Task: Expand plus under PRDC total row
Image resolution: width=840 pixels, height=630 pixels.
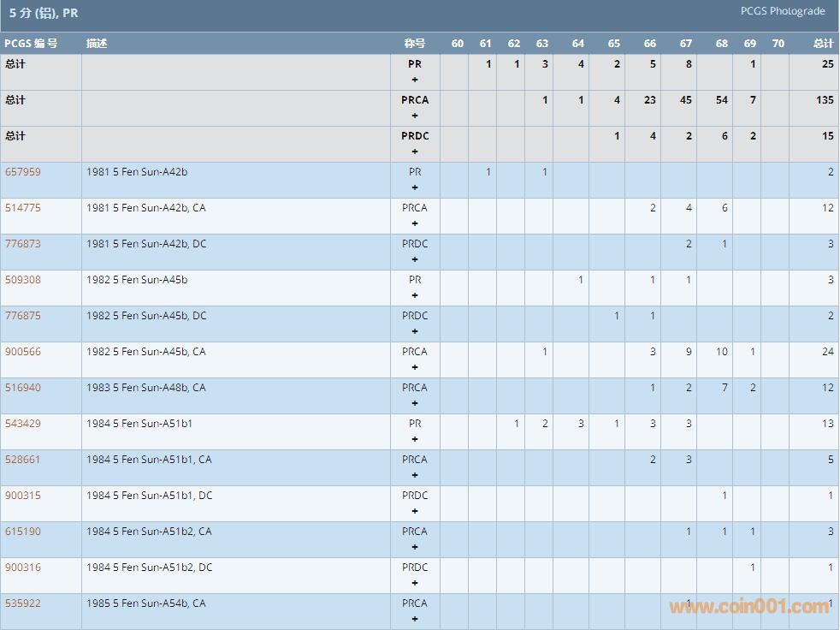Action: coord(415,152)
